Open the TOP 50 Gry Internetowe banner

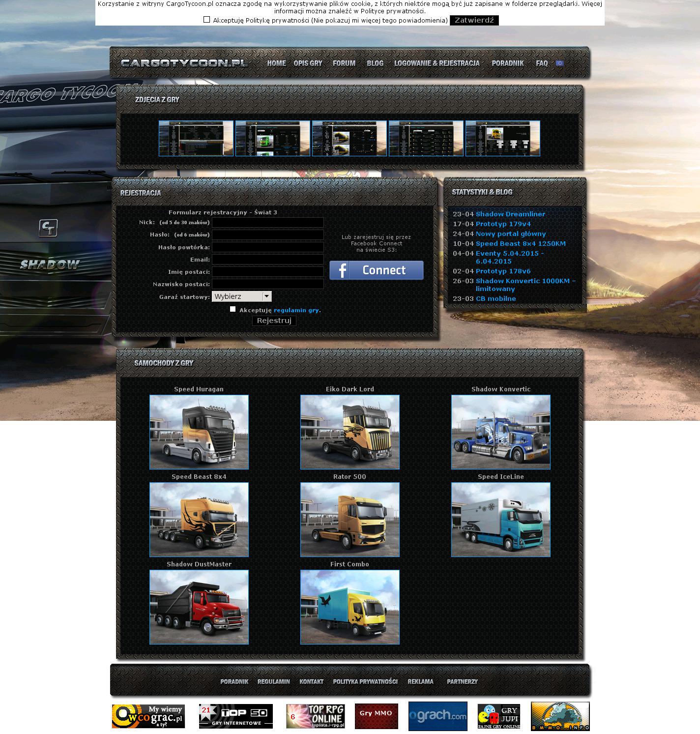pos(235,716)
